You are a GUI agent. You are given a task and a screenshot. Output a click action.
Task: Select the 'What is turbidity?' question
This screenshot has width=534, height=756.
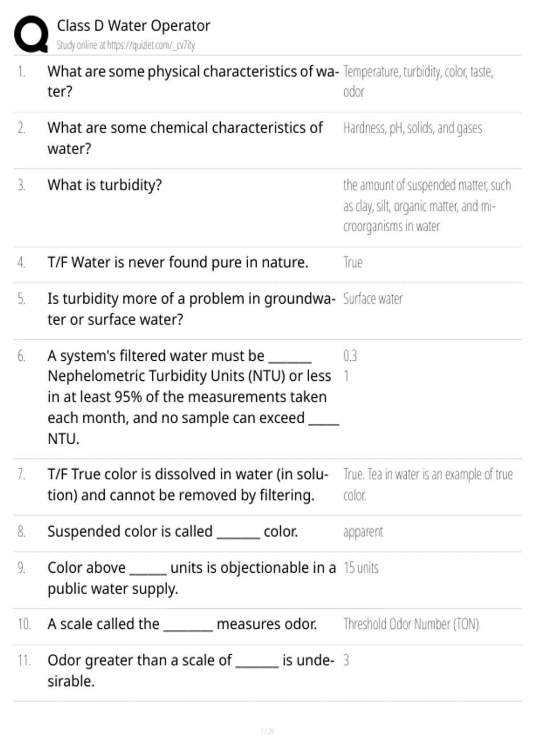tap(105, 185)
